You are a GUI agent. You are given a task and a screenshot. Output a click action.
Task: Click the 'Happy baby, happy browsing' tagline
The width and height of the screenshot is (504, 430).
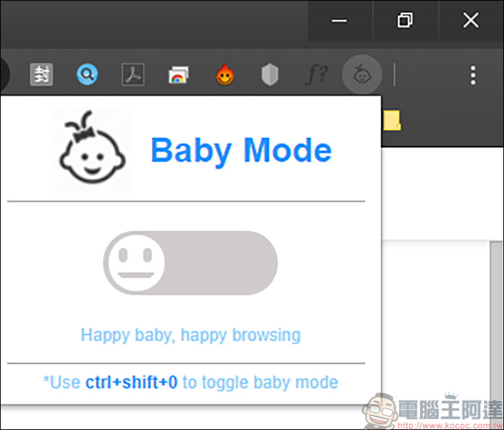[x=190, y=335]
